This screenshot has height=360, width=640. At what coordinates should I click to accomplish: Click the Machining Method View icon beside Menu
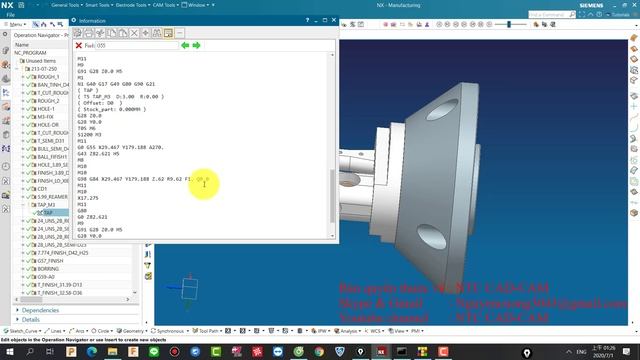[x=60, y=24]
